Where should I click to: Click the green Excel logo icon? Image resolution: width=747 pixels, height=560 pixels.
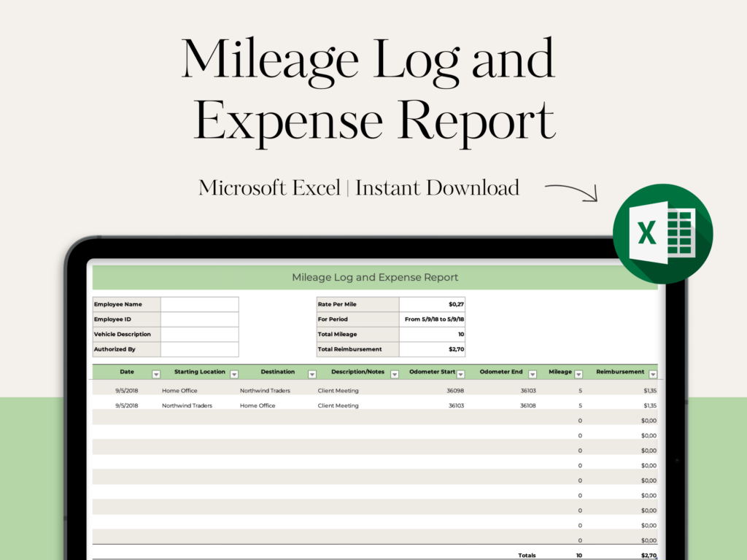(662, 233)
